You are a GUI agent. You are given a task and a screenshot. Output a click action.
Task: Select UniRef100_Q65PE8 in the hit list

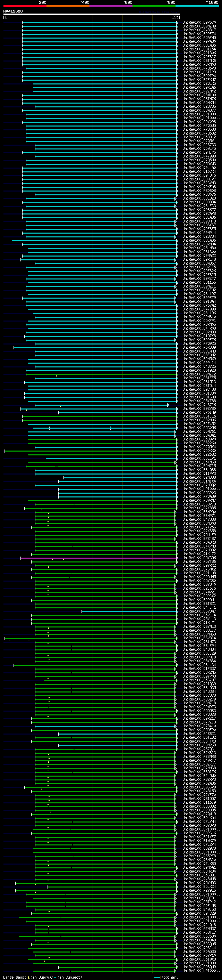tap(199, 856)
